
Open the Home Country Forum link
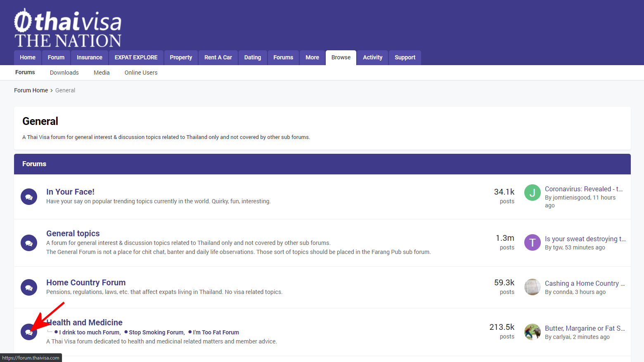pos(86,282)
